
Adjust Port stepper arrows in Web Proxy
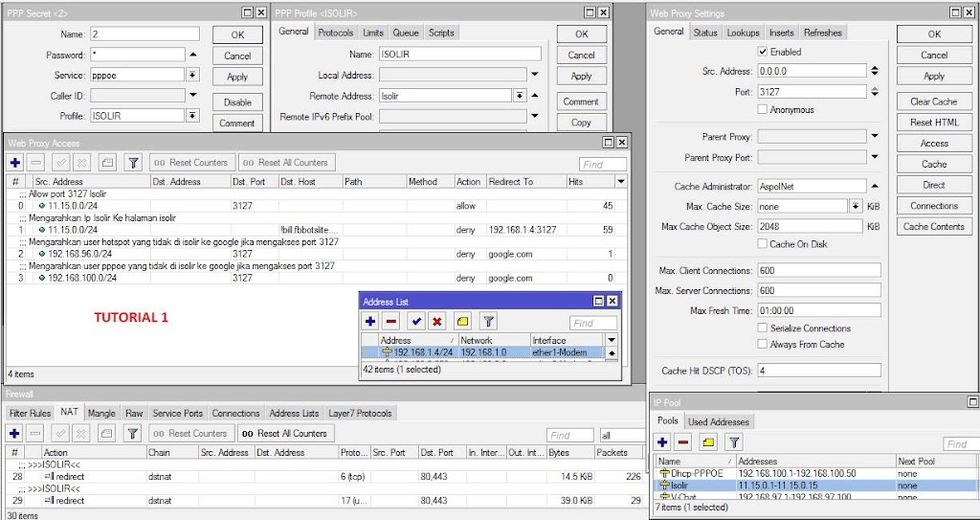coord(875,91)
